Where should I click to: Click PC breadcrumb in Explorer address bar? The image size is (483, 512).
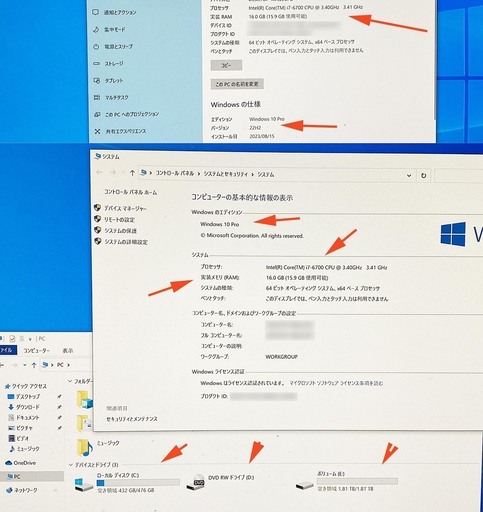coord(60,365)
